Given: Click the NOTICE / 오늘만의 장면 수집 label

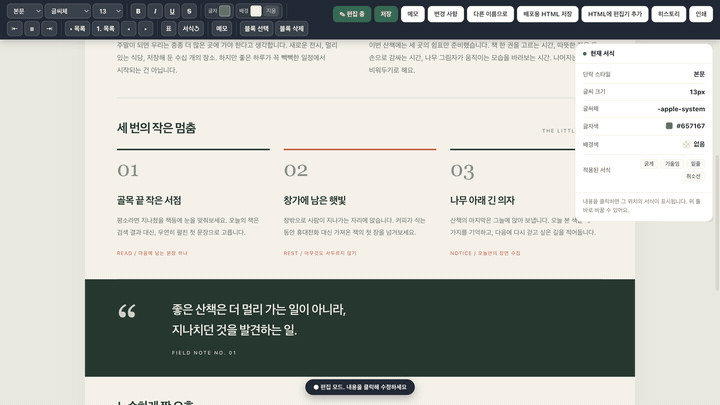Looking at the screenshot, I should (x=485, y=253).
